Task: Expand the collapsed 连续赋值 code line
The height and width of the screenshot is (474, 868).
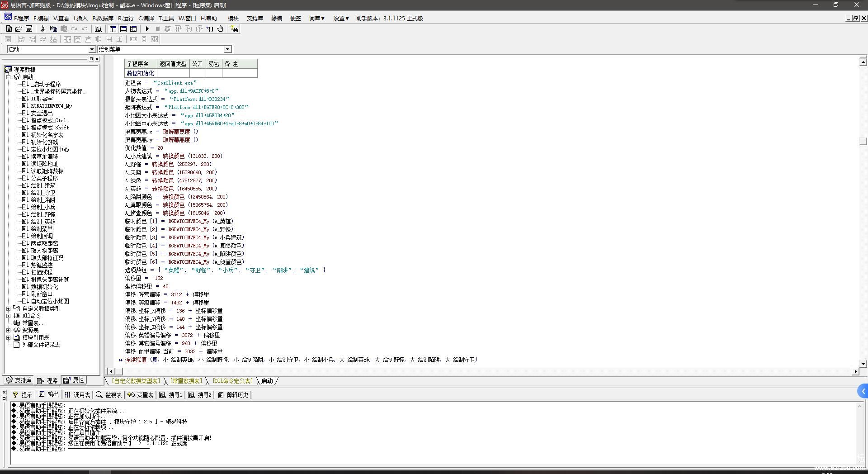Action: (x=121, y=360)
